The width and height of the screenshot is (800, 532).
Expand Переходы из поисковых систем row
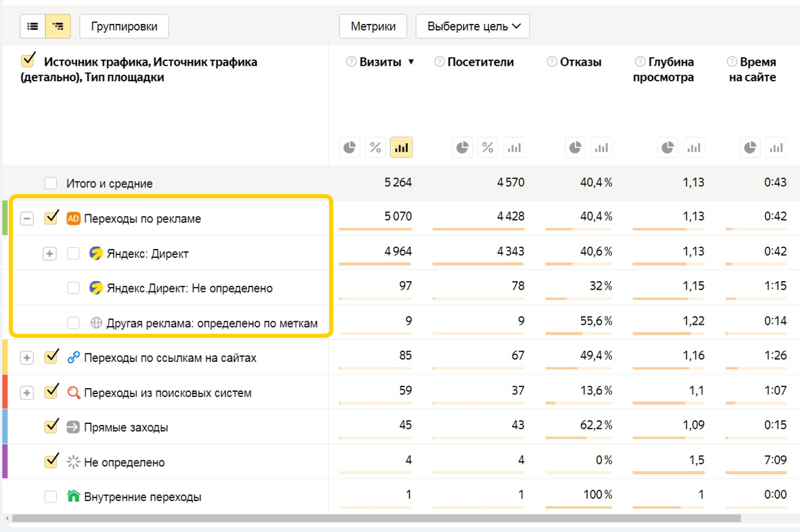26,393
